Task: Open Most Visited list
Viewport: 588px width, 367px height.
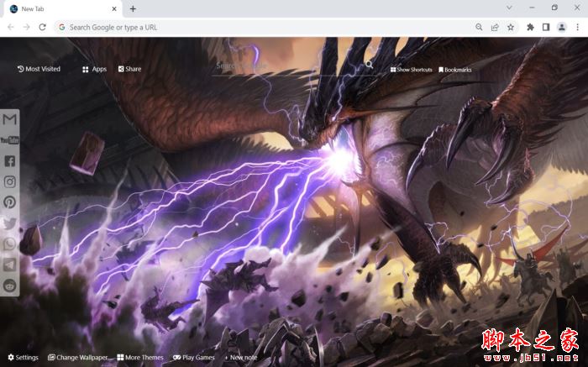Action: (x=39, y=69)
